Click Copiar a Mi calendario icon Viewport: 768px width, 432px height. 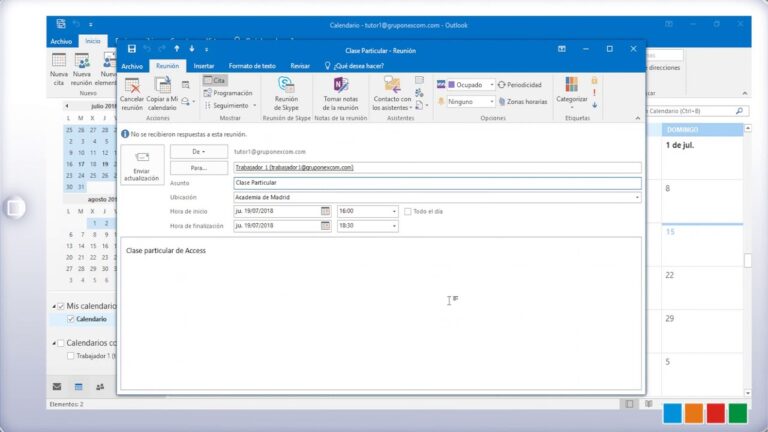[162, 94]
